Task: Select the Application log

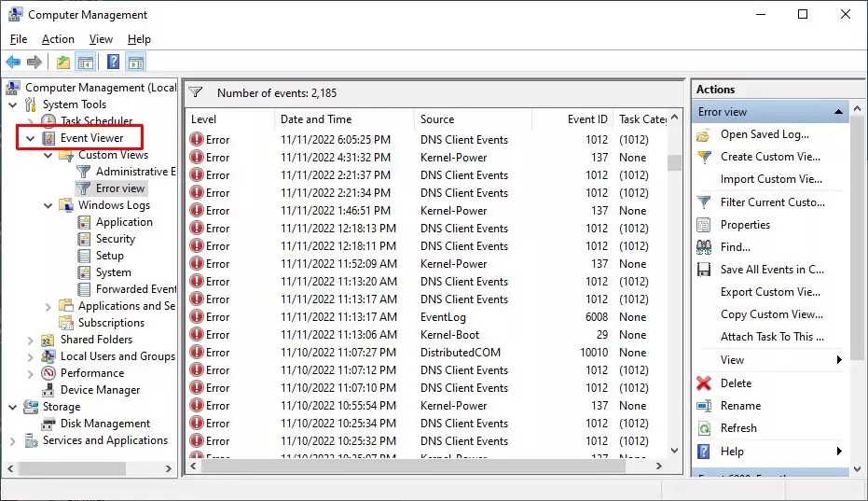Action: 124,222
